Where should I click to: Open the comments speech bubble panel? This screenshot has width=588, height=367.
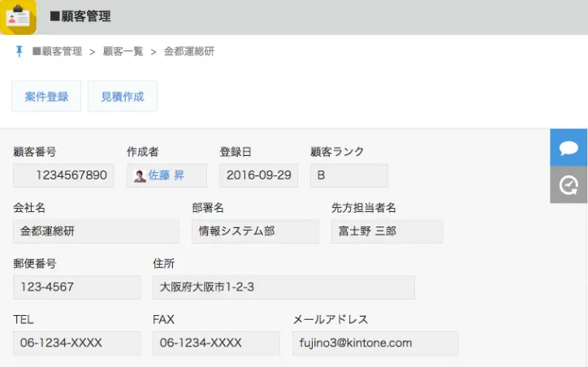point(569,148)
